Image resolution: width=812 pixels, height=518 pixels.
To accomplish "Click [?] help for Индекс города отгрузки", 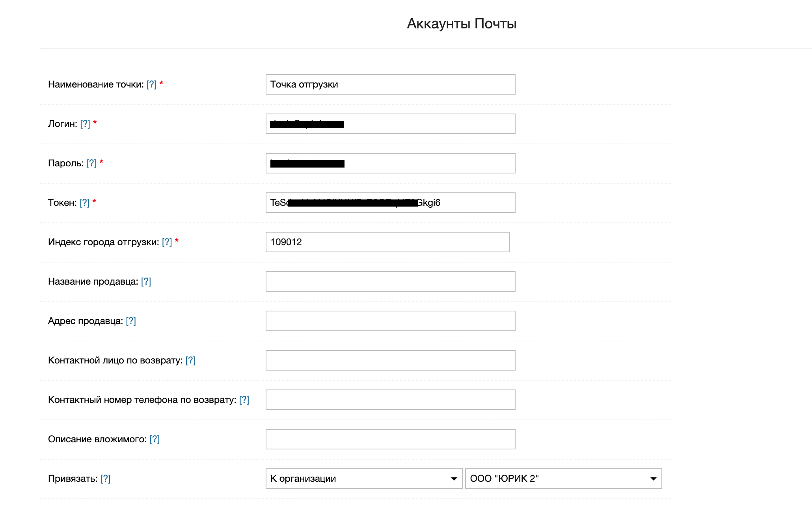I will (167, 242).
